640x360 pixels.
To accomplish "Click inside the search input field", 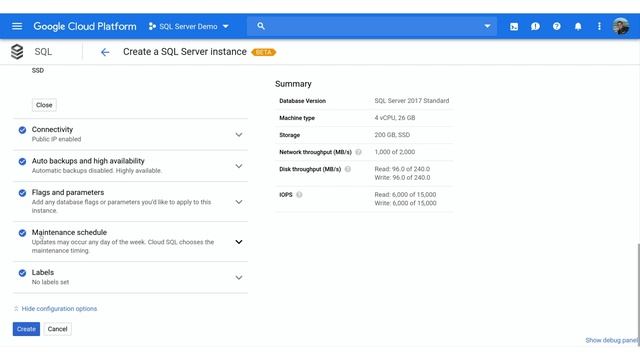I will click(x=373, y=26).
